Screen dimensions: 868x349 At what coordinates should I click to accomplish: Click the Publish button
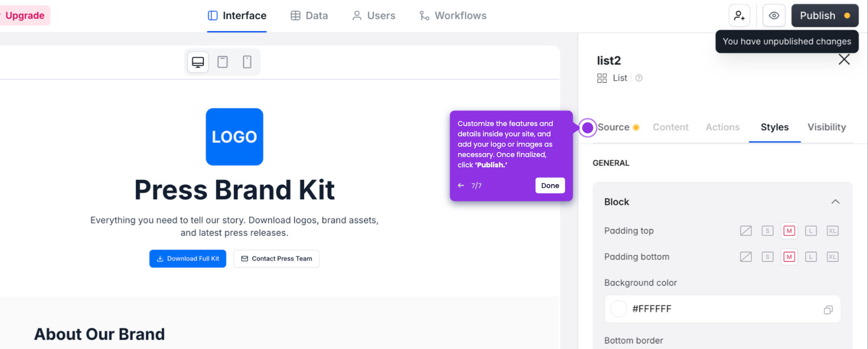coord(825,16)
